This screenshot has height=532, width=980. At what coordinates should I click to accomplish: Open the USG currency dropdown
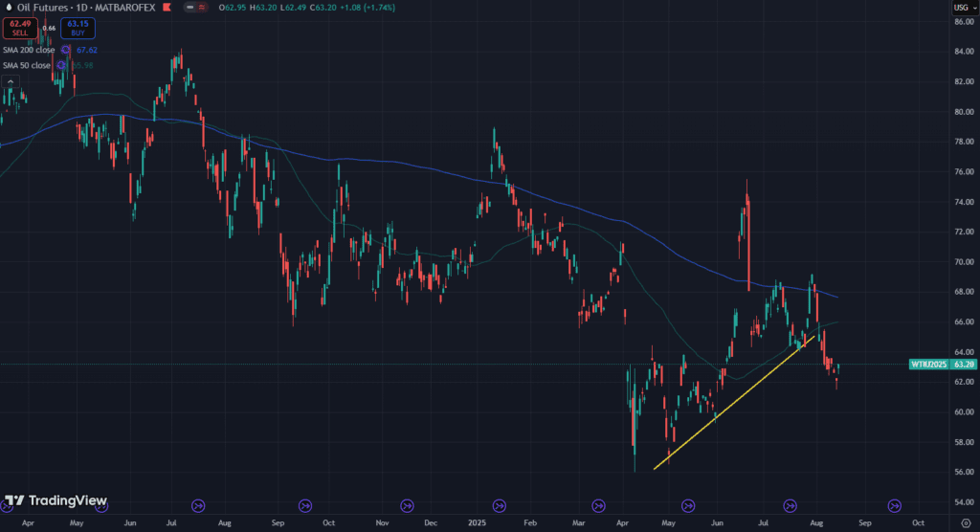pyautogui.click(x=960, y=9)
